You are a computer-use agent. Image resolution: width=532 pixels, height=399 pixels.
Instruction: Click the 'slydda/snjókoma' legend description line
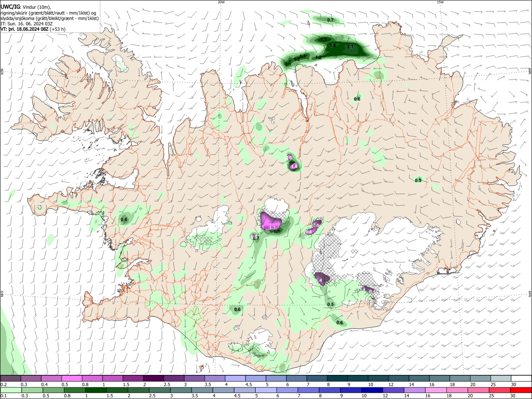click(x=49, y=18)
